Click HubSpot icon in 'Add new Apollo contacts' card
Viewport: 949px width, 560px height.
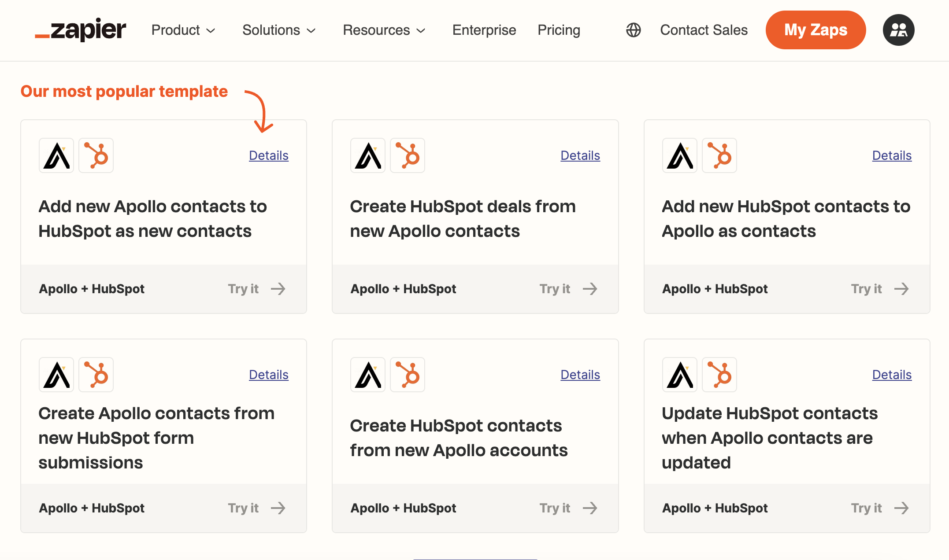point(96,155)
